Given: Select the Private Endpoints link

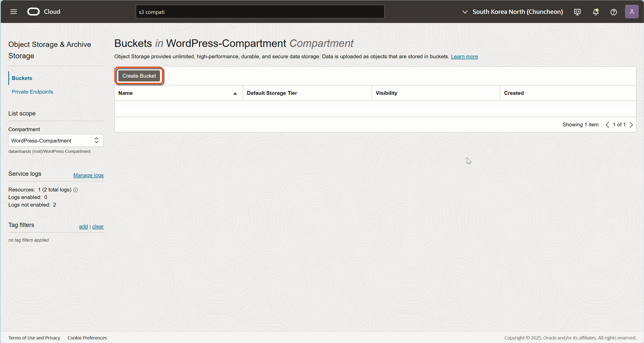Looking at the screenshot, I should (x=33, y=92).
